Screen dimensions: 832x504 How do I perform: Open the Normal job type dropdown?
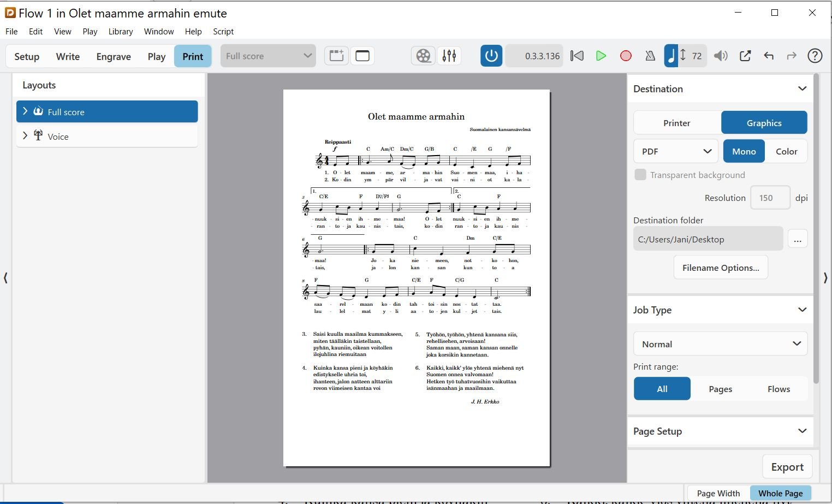pyautogui.click(x=721, y=344)
